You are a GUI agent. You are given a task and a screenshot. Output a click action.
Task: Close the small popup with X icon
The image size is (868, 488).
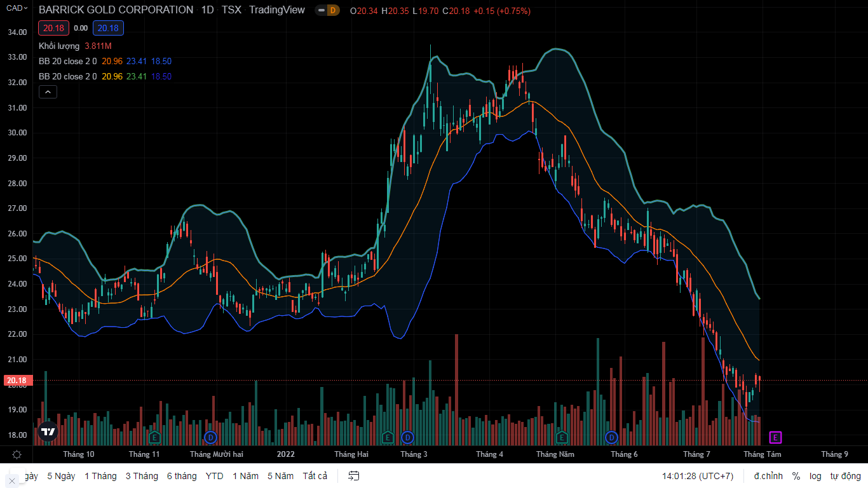11,481
